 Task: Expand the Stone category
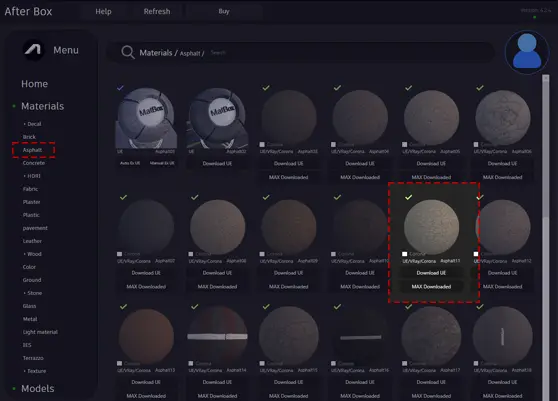33,293
